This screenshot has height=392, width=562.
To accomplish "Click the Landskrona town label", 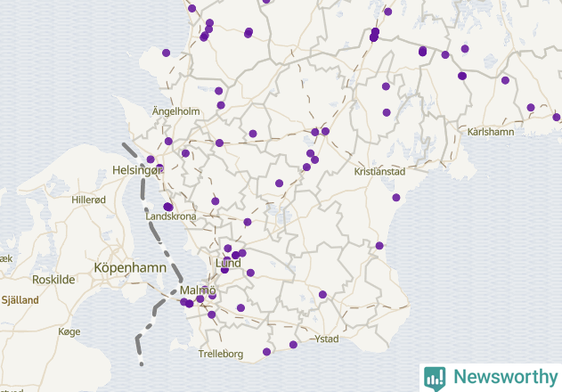I will pyautogui.click(x=171, y=216).
